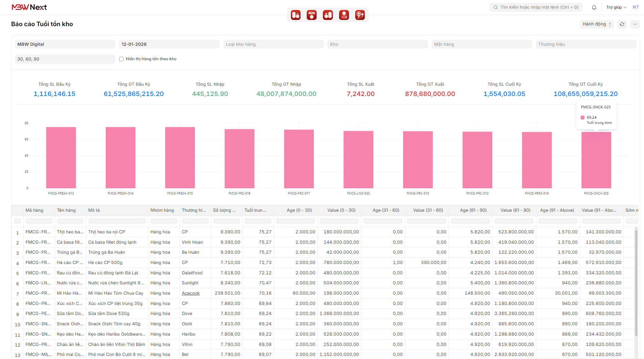Open the stock issue up-arrow boxes icon

click(328, 15)
